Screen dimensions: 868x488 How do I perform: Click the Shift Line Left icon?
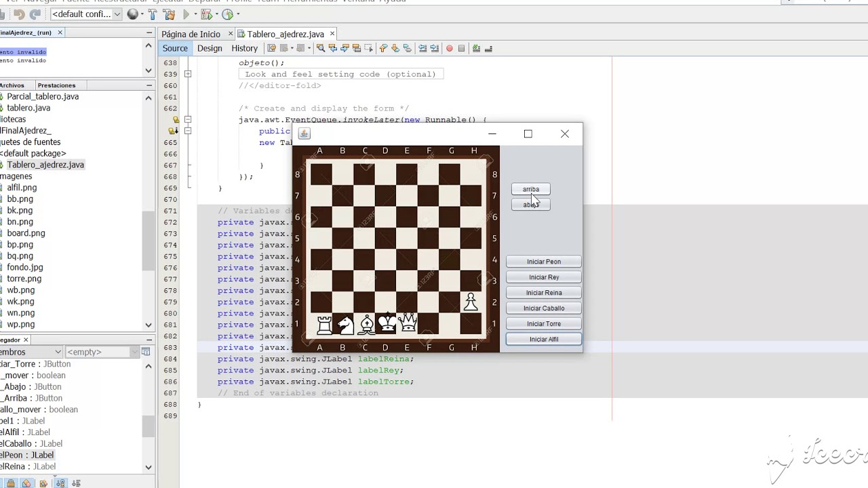[x=422, y=48]
